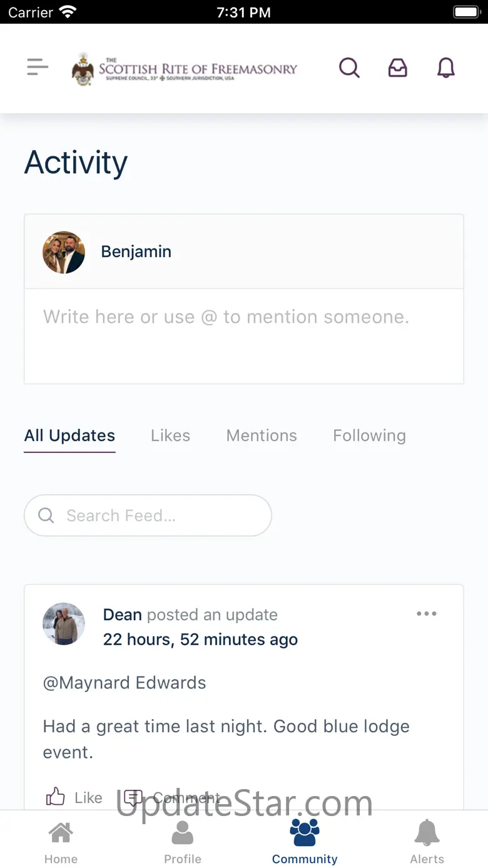Open the inbox messages icon
Viewport: 488px width, 868px height.
coord(398,68)
